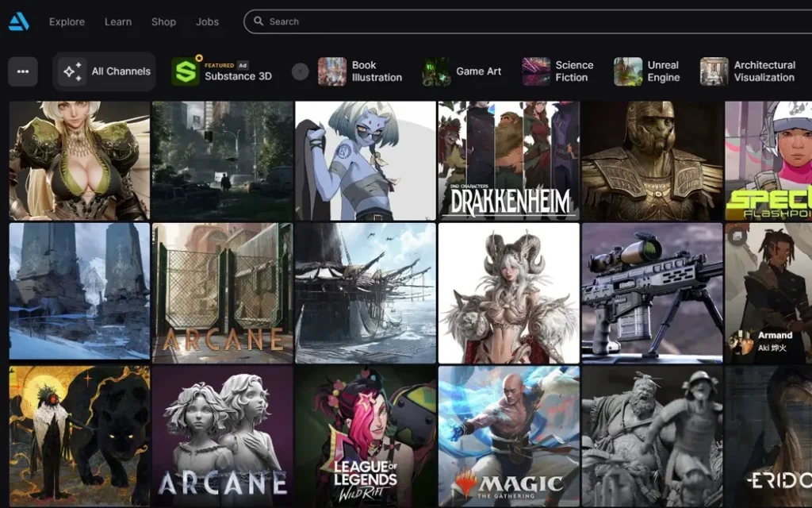Open the Arcane chain-link gate artwork

pos(222,293)
